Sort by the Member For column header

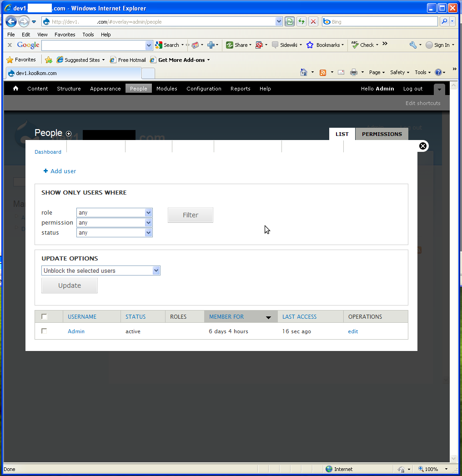[226, 316]
